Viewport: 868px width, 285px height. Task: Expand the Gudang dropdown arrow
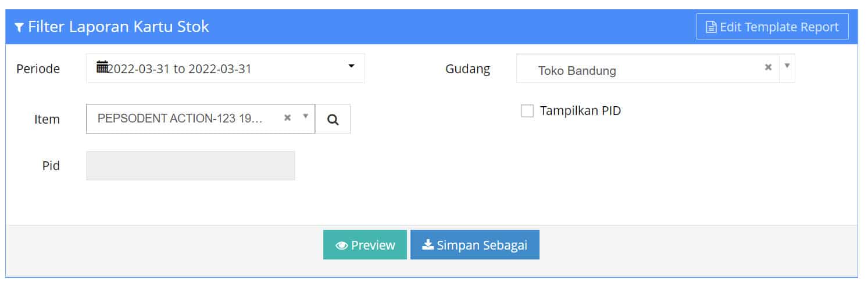(x=787, y=66)
